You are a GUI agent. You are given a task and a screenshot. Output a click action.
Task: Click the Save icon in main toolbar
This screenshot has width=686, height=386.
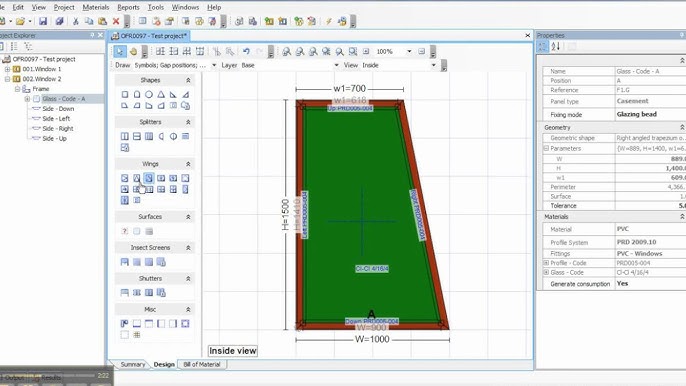point(43,21)
